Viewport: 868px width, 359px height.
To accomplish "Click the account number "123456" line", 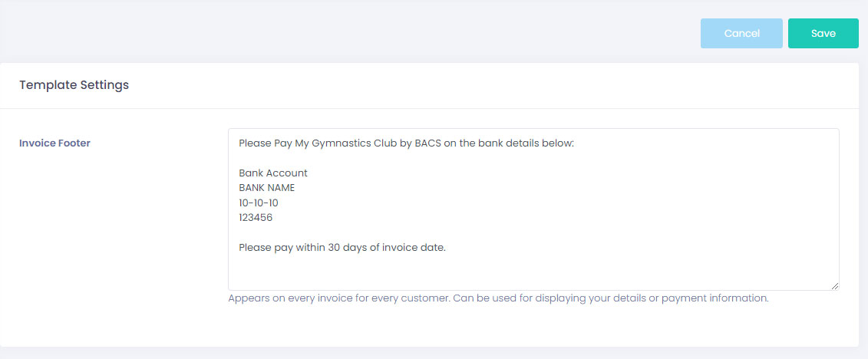I will [256, 217].
